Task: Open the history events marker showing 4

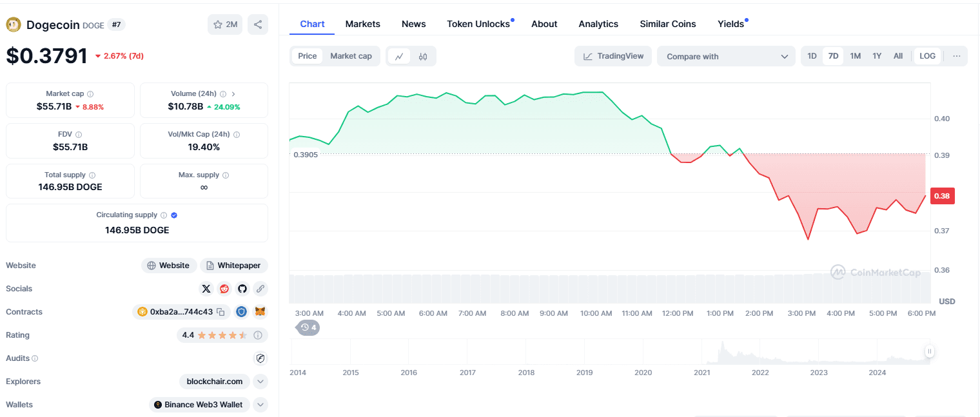Action: (308, 327)
